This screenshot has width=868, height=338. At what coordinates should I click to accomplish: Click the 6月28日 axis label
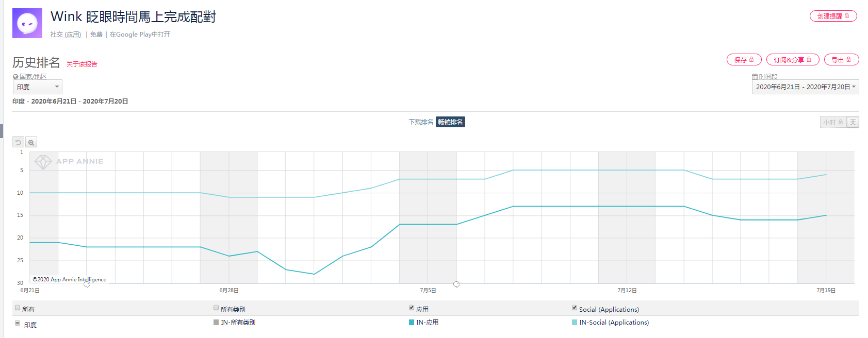pos(229,291)
